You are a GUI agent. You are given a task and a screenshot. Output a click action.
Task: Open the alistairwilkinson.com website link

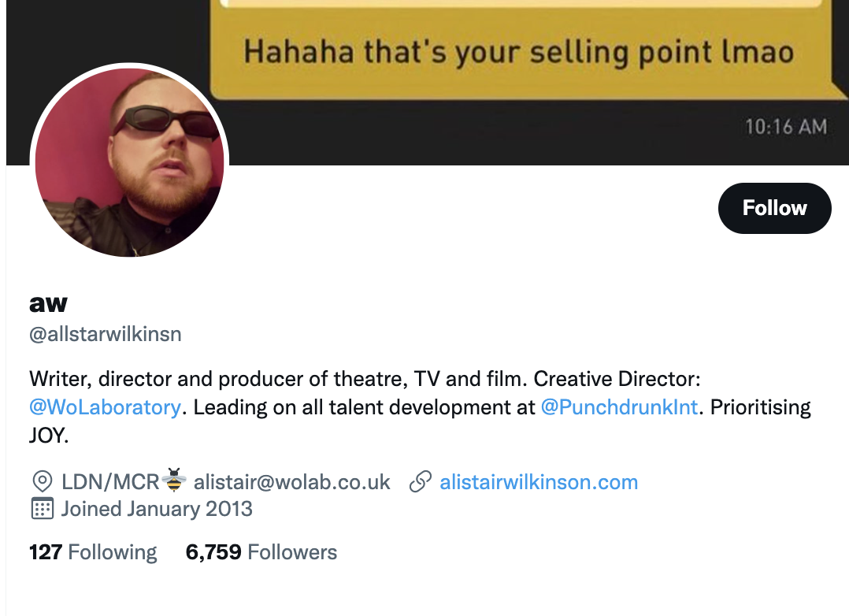(539, 482)
